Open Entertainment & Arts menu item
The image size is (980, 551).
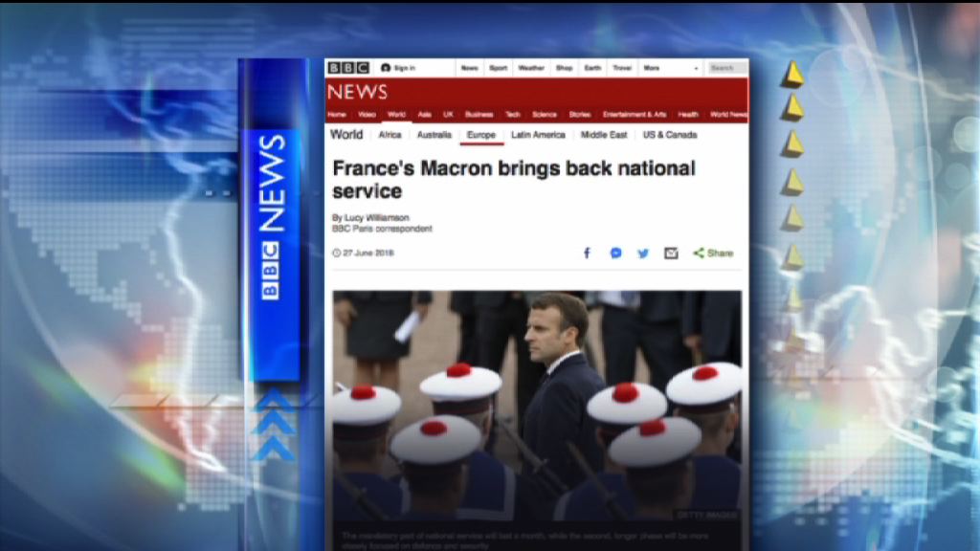pos(635,115)
